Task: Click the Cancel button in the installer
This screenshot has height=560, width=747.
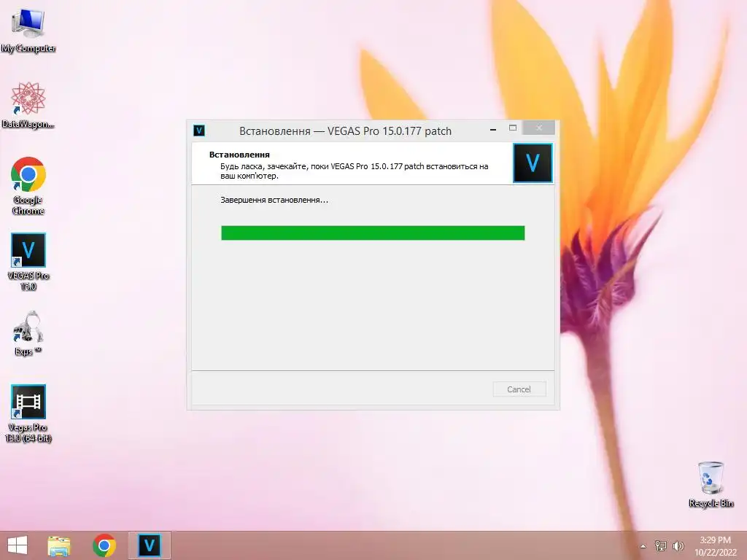Action: point(519,389)
